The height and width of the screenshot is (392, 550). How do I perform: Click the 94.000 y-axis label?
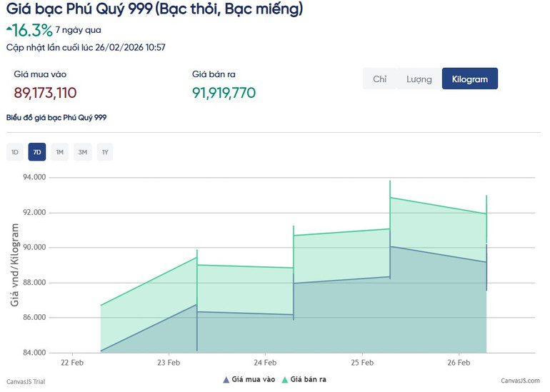tap(33, 177)
